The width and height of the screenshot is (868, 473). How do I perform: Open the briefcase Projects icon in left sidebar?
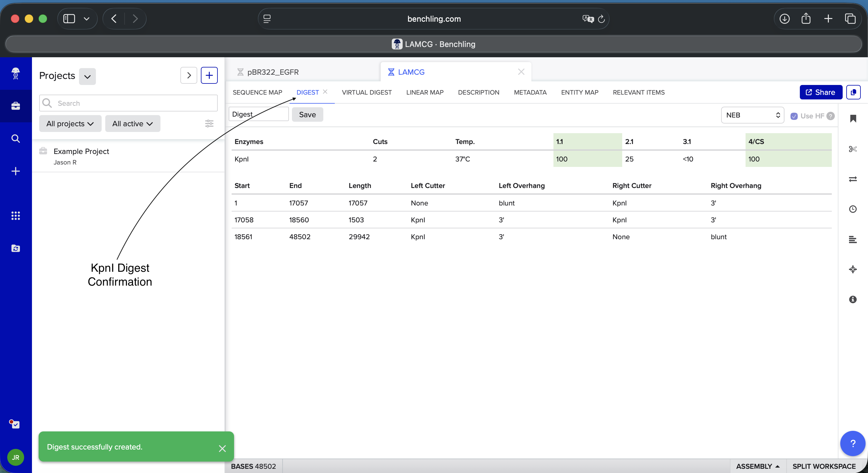(x=15, y=106)
